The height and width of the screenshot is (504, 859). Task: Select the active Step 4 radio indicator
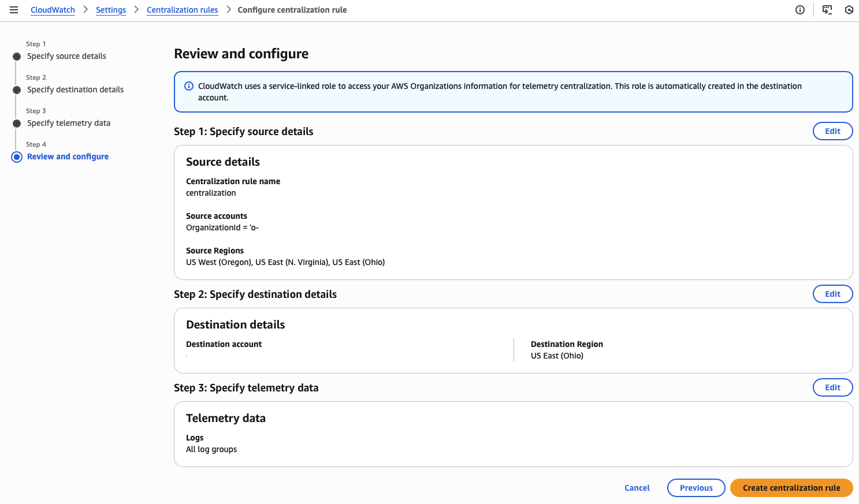17,157
